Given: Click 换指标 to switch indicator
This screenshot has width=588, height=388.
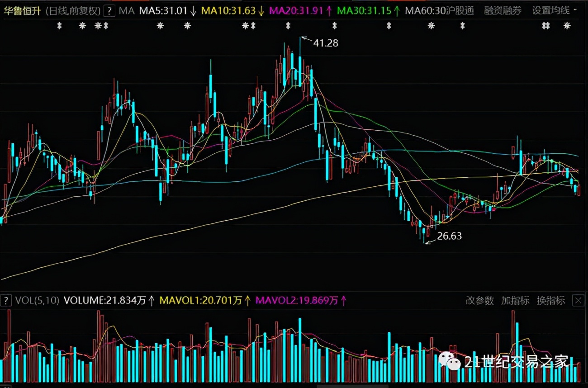Looking at the screenshot, I should (x=550, y=300).
